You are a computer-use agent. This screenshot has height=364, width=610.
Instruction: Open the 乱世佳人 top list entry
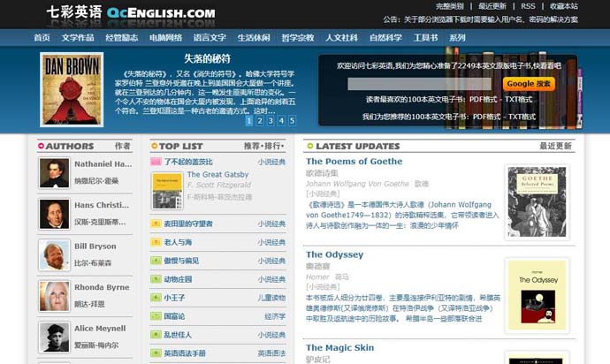[178, 335]
